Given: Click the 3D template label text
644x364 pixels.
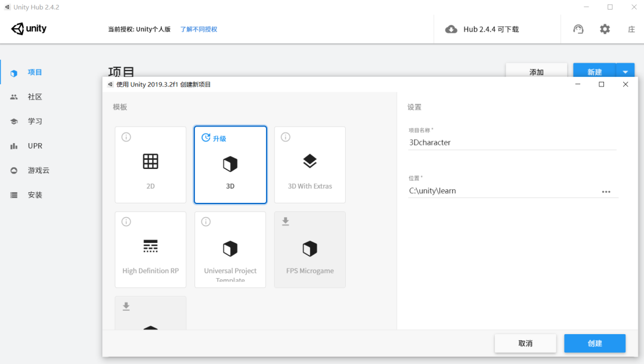Looking at the screenshot, I should coord(230,186).
